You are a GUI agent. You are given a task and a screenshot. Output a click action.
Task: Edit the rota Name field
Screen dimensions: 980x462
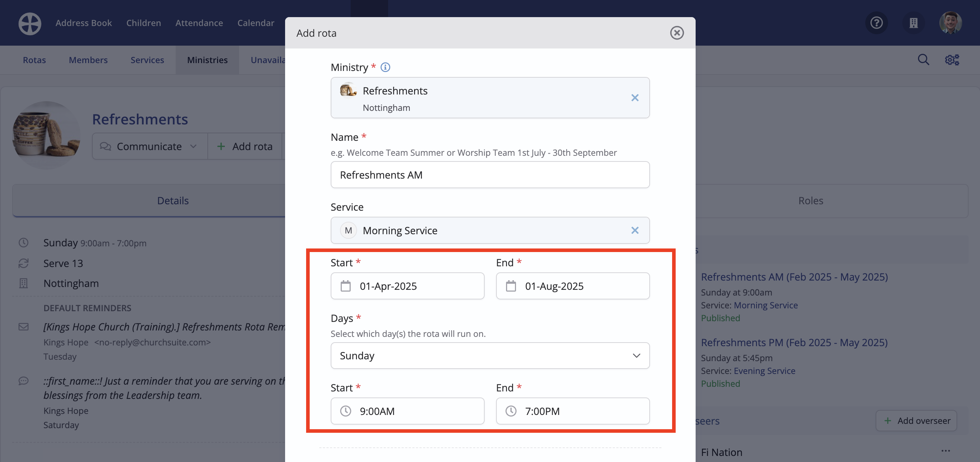[490, 175]
